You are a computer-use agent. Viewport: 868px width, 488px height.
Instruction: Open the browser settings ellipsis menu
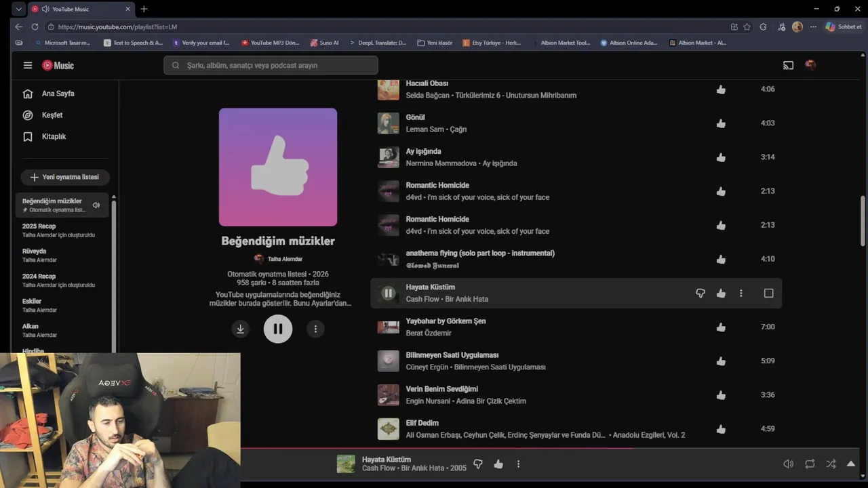pos(813,26)
